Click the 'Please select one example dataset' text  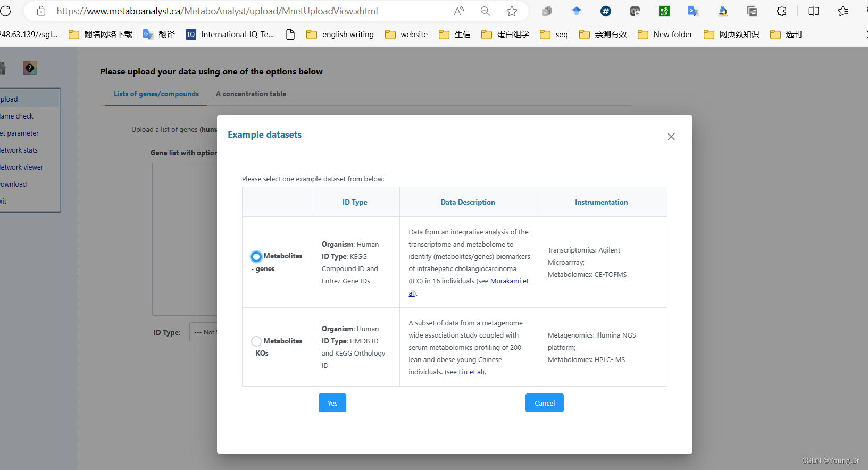point(313,179)
